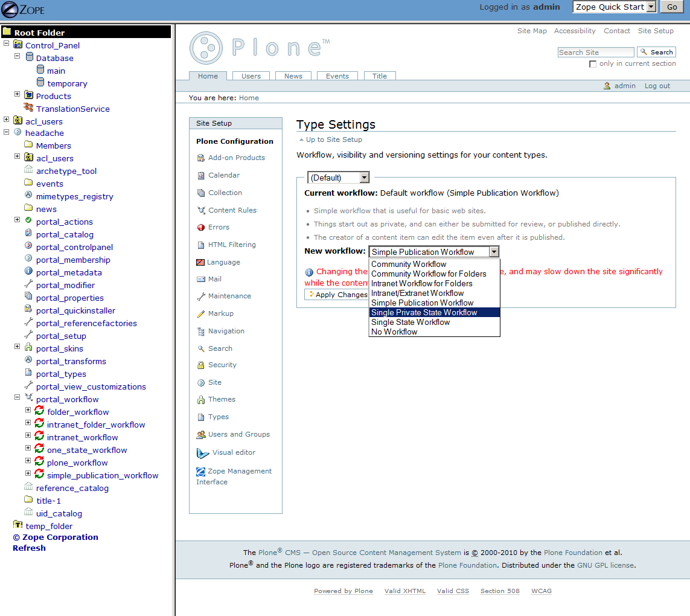The height and width of the screenshot is (616, 690).
Task: Click the Maintenance wrench icon
Action: pos(200,297)
